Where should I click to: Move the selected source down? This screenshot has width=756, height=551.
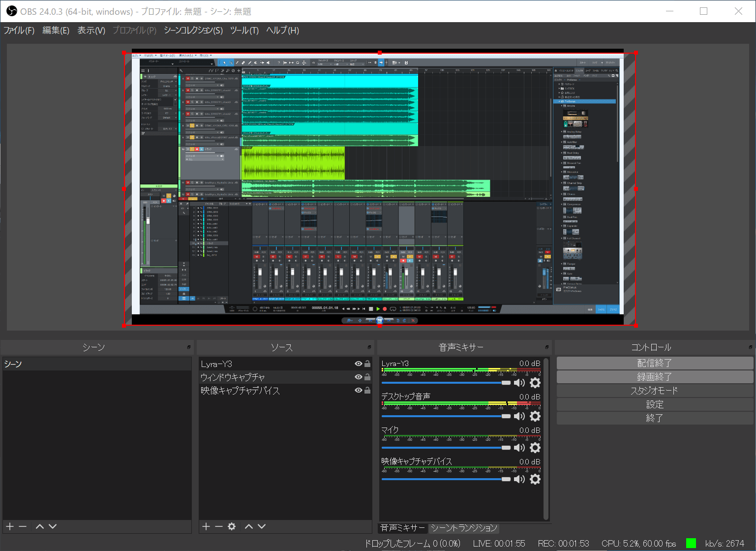pyautogui.click(x=262, y=526)
